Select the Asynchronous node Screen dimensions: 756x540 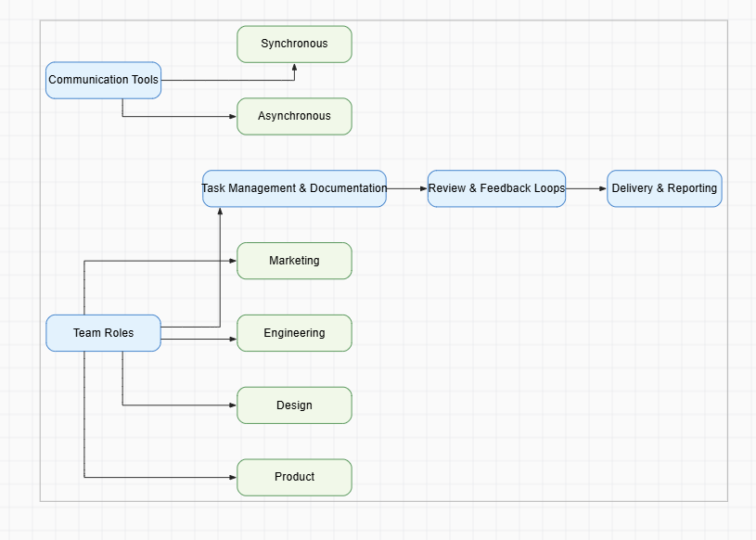point(294,116)
